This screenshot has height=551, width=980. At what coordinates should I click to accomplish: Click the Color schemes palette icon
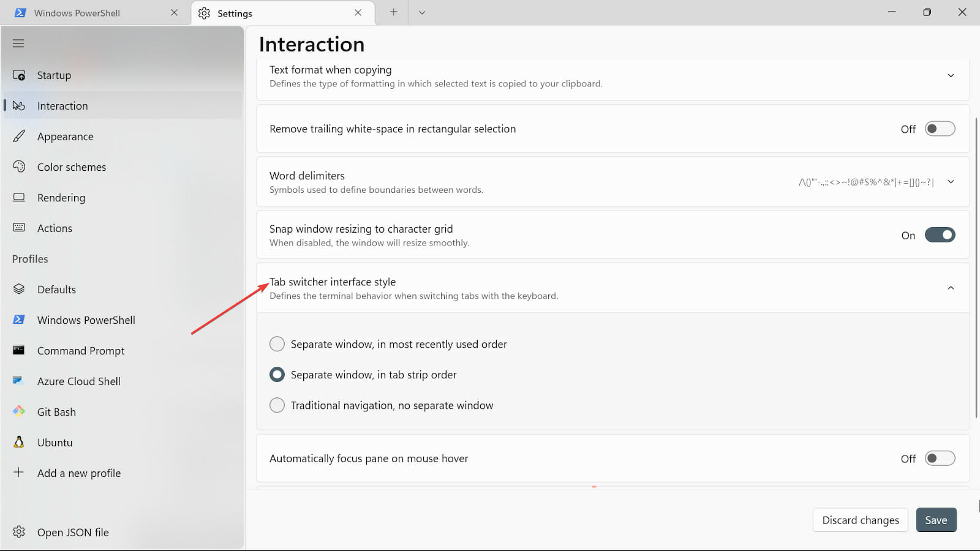coord(19,167)
